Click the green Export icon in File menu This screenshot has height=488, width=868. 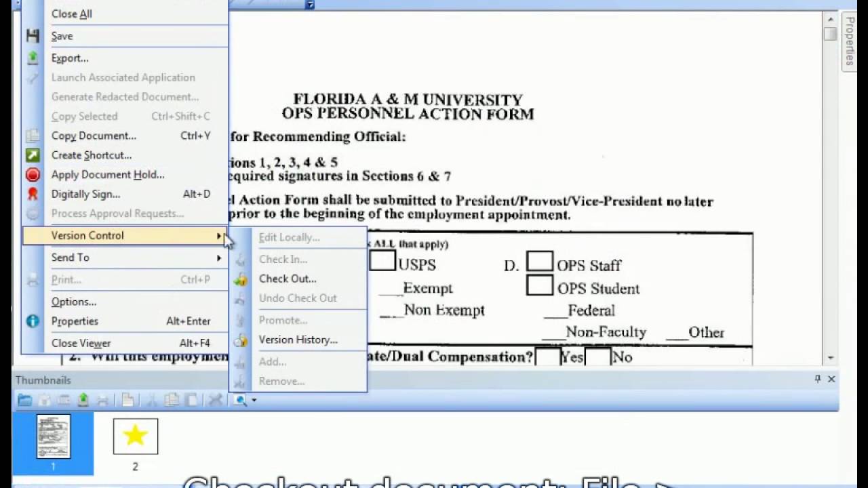[x=33, y=58]
